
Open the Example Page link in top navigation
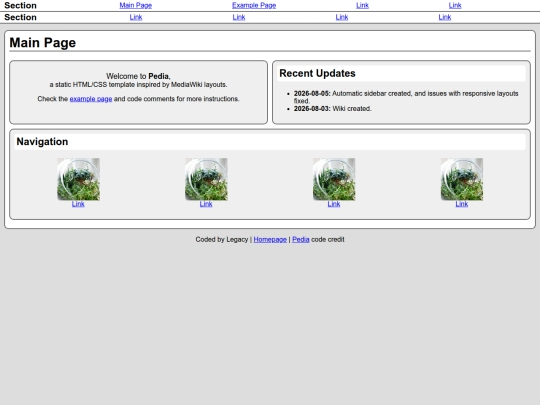[254, 5]
